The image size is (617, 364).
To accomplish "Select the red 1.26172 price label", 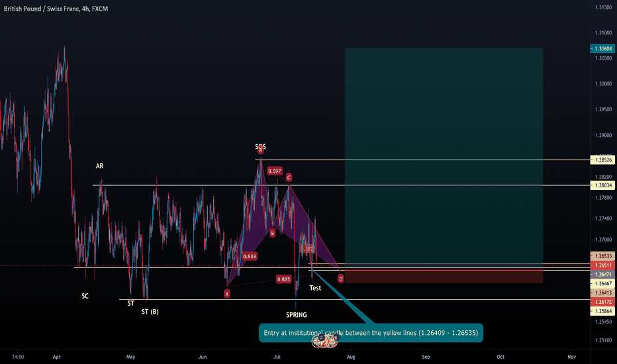I will coord(603,302).
